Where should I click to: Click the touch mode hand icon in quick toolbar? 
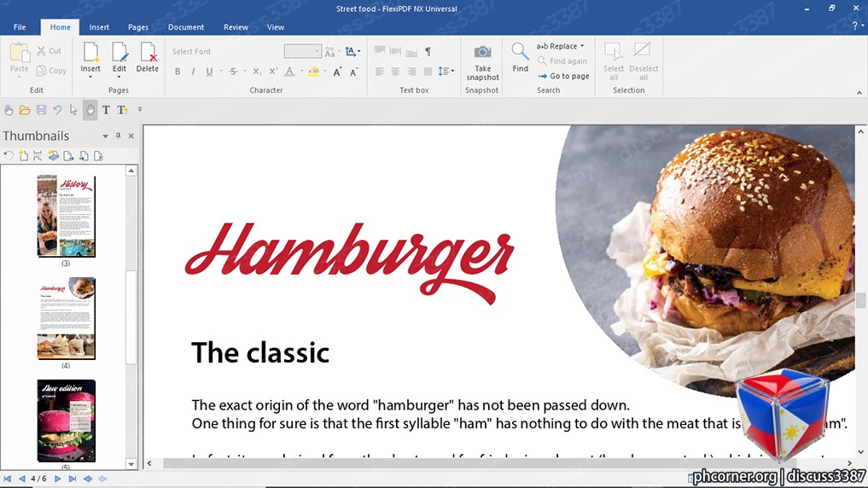click(x=9, y=109)
